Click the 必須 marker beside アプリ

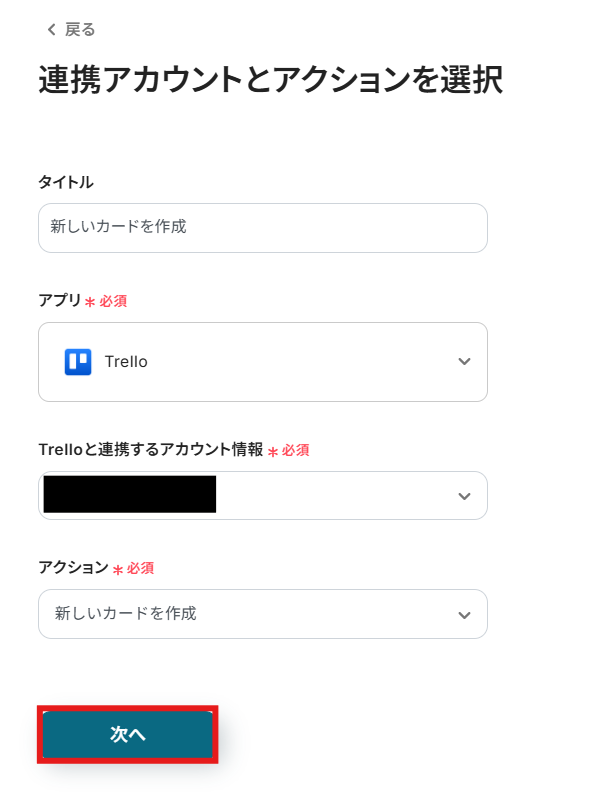click(x=112, y=301)
